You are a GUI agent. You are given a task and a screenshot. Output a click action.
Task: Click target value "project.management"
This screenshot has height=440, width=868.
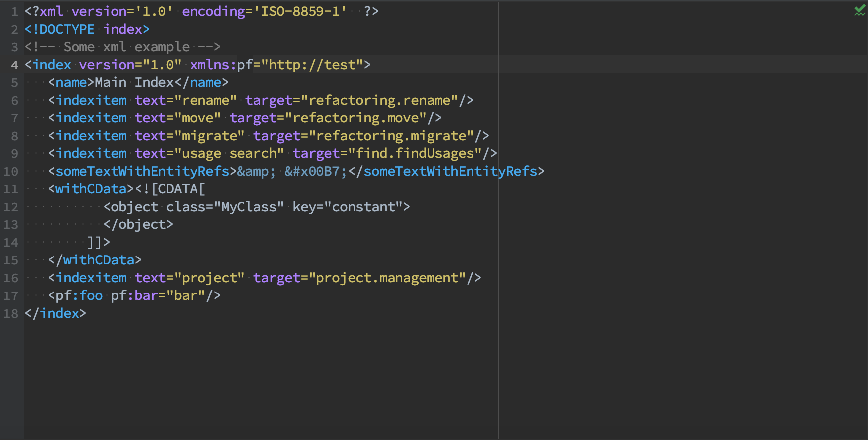(x=387, y=278)
